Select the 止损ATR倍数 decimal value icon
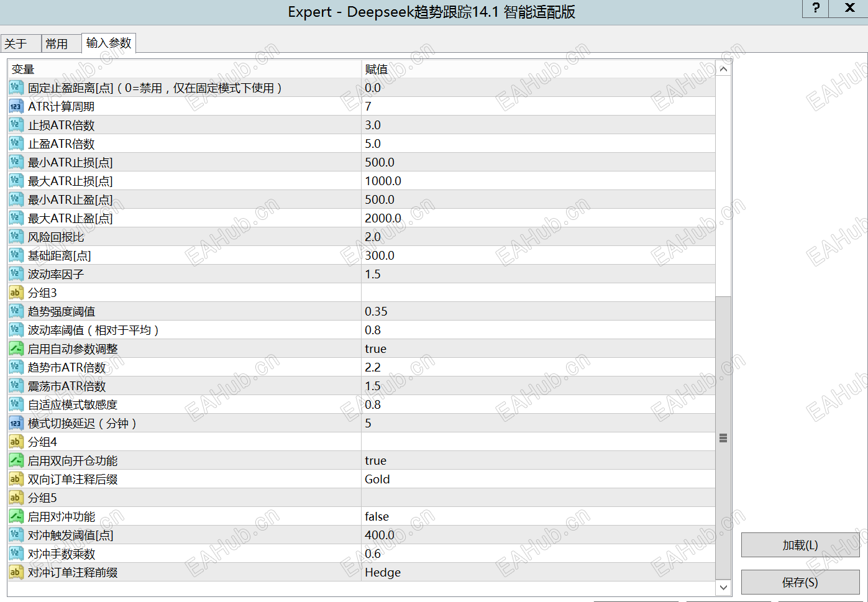The height and width of the screenshot is (602, 868). click(15, 125)
